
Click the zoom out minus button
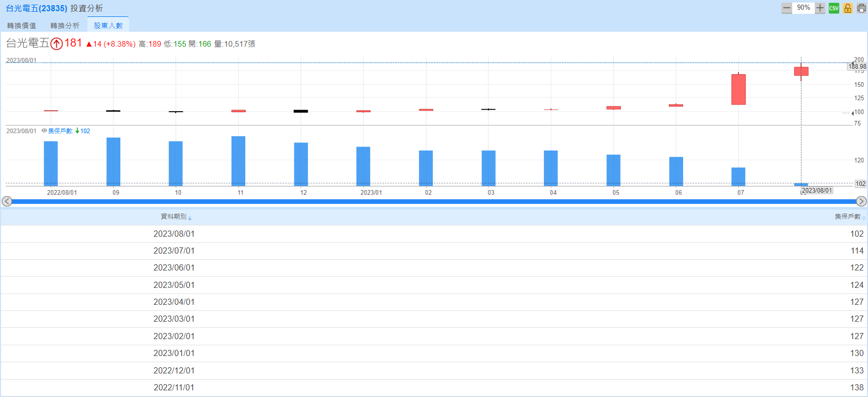(787, 8)
